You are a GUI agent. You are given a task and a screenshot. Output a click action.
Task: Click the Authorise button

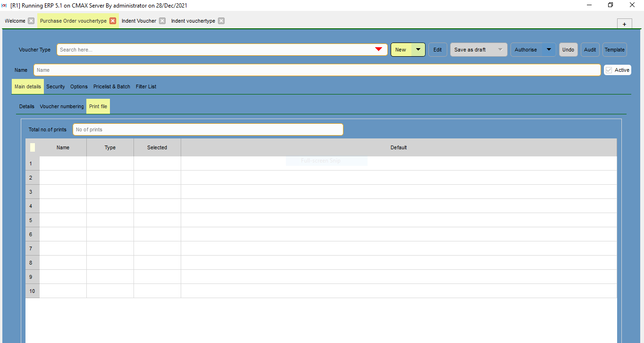pyautogui.click(x=526, y=50)
